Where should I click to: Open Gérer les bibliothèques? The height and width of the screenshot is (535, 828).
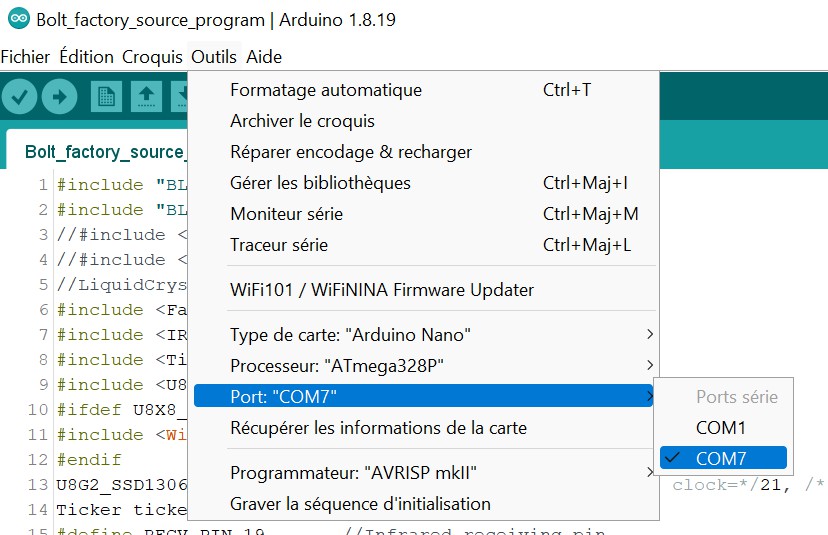tap(424, 183)
